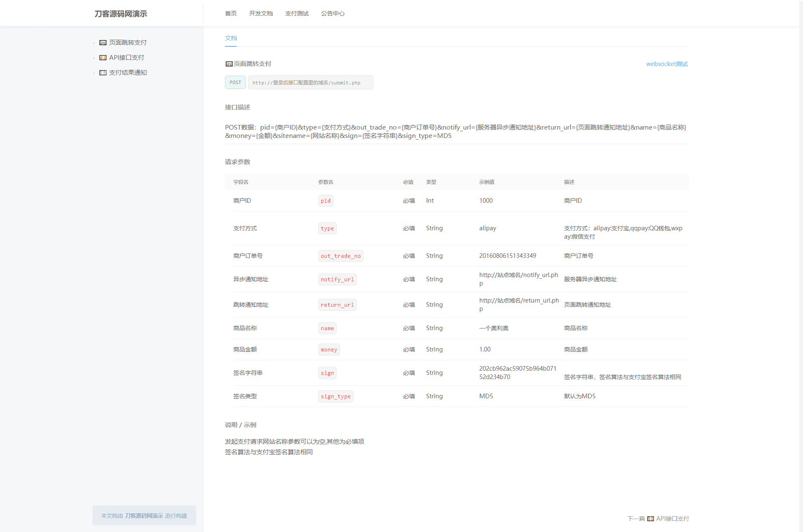Click the out_trade_no parameter tag
Viewport: 803px width, 532px height.
340,256
